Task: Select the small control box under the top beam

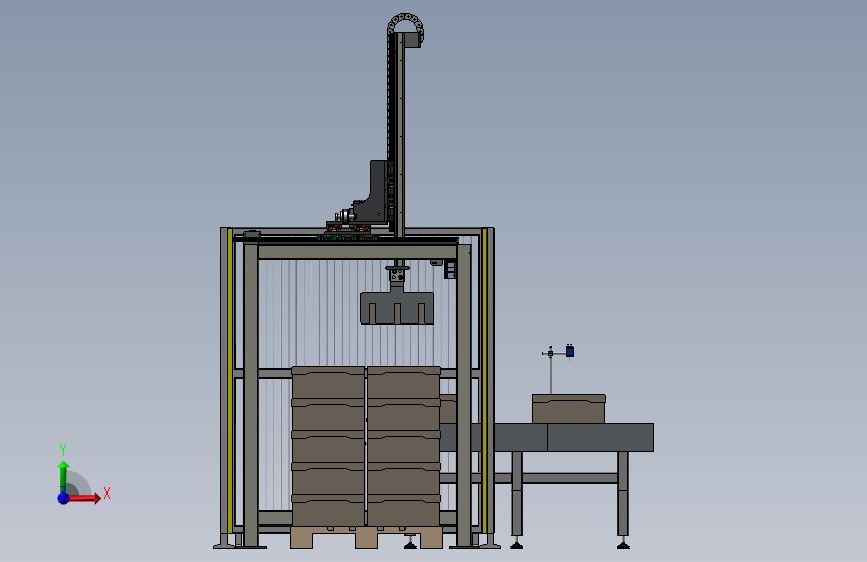Action: [x=450, y=269]
